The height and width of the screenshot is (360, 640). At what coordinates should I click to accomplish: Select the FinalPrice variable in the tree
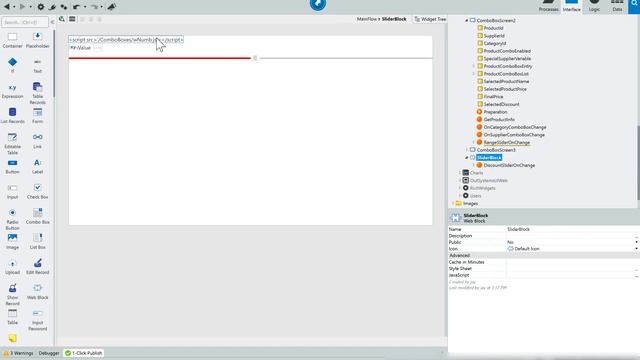(x=493, y=97)
